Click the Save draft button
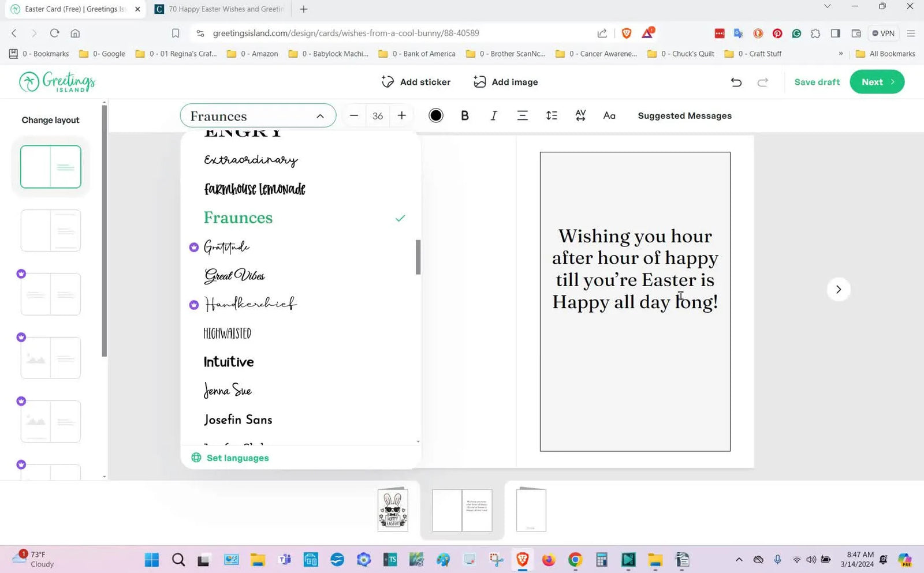 tap(817, 81)
